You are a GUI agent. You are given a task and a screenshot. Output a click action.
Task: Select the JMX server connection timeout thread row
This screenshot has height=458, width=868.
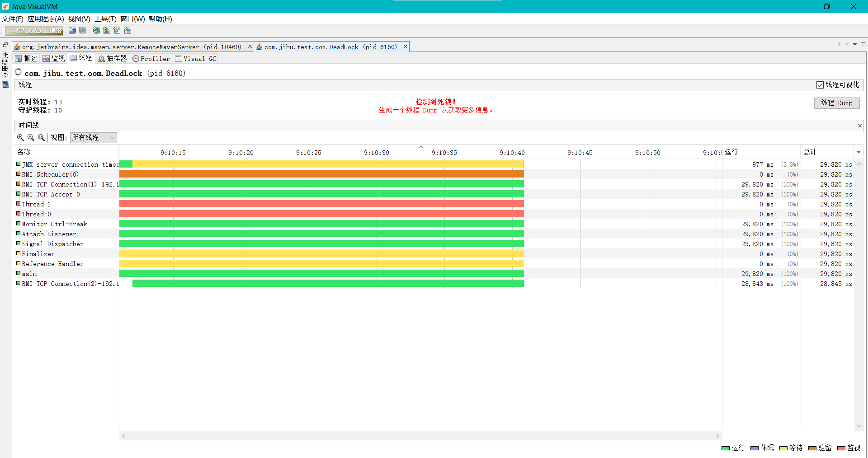[x=434, y=164]
